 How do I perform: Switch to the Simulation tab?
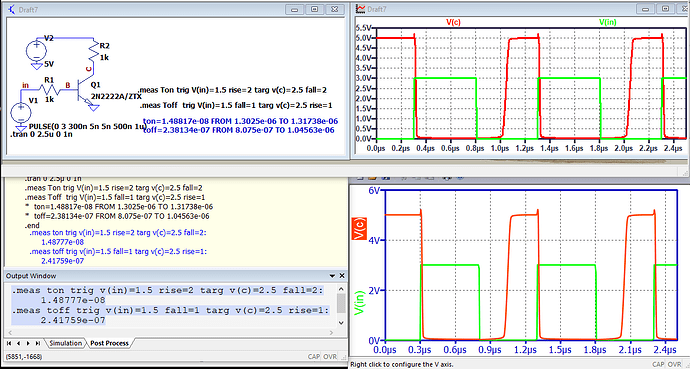(66, 343)
